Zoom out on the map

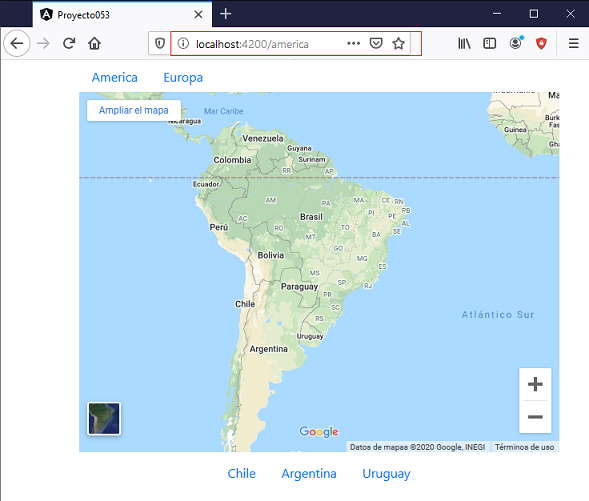tap(535, 417)
